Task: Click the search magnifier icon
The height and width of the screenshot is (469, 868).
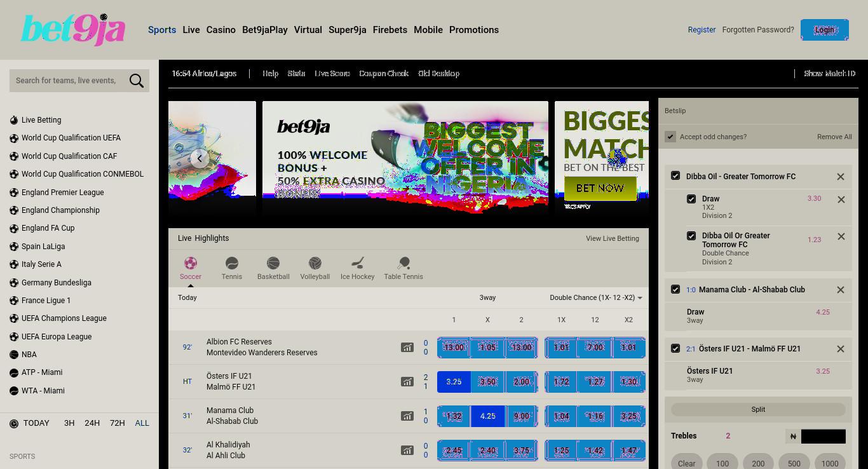Action: pos(137,81)
